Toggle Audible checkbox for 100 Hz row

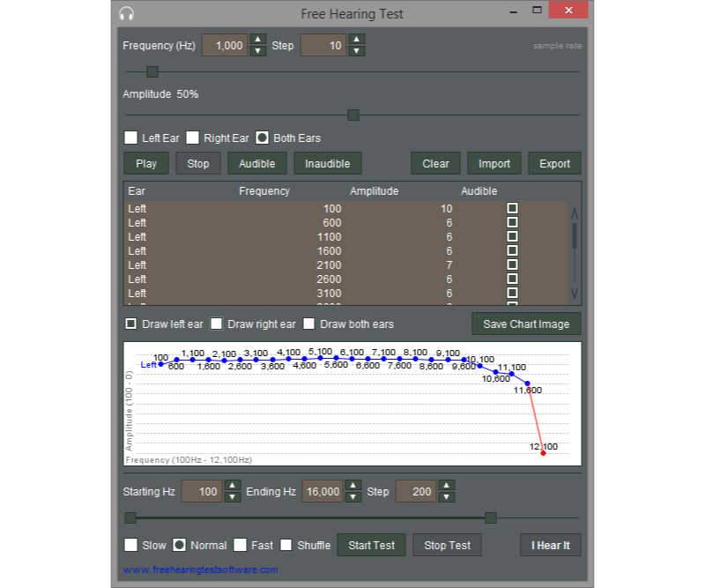click(512, 208)
